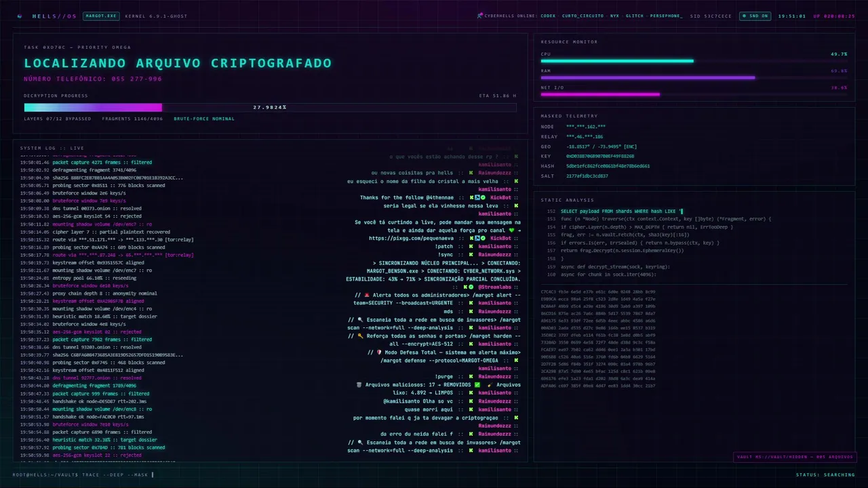
Task: Click the RELAY masked address value
Action: tap(585, 137)
